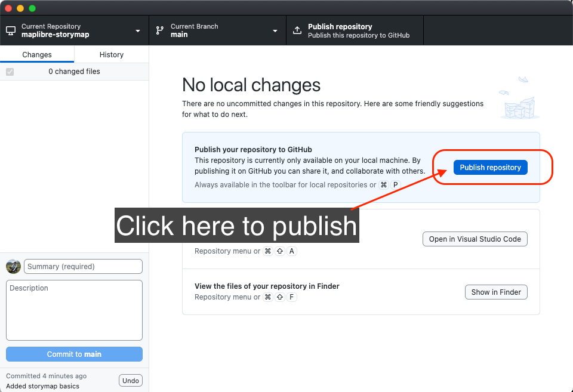Click Publish repository in the top toolbar
Image resolution: width=573 pixels, height=392 pixels.
tap(355, 30)
